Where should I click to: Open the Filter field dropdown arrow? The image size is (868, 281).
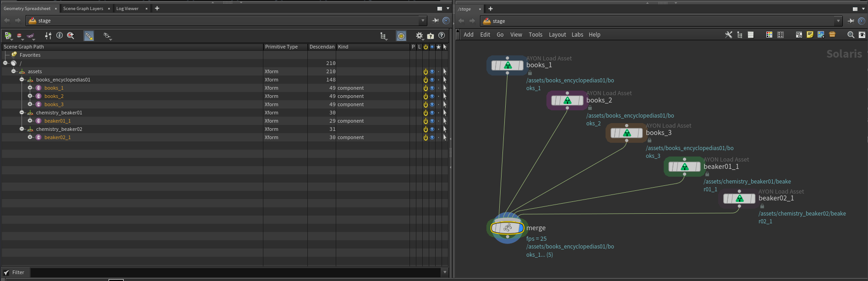point(444,272)
